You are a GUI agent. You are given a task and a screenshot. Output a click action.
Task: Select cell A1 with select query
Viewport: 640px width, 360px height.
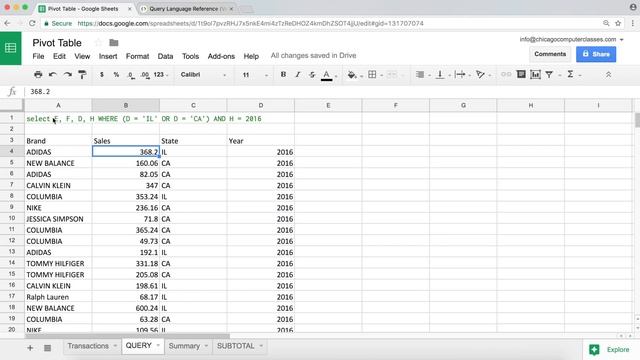point(58,119)
